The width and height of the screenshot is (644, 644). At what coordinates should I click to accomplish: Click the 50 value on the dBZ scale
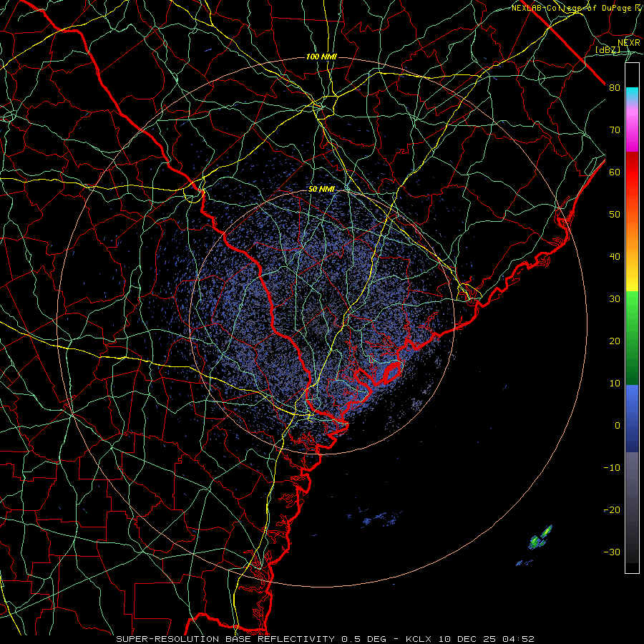(615, 215)
